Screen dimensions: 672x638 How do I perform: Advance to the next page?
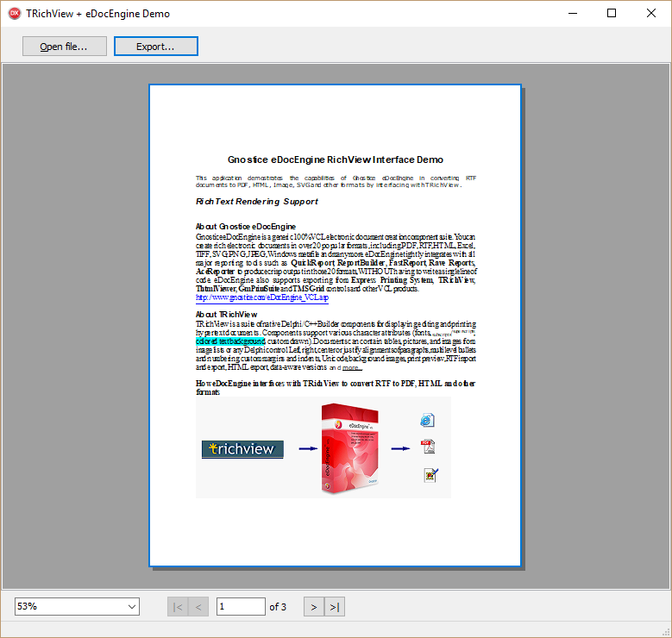(x=314, y=607)
